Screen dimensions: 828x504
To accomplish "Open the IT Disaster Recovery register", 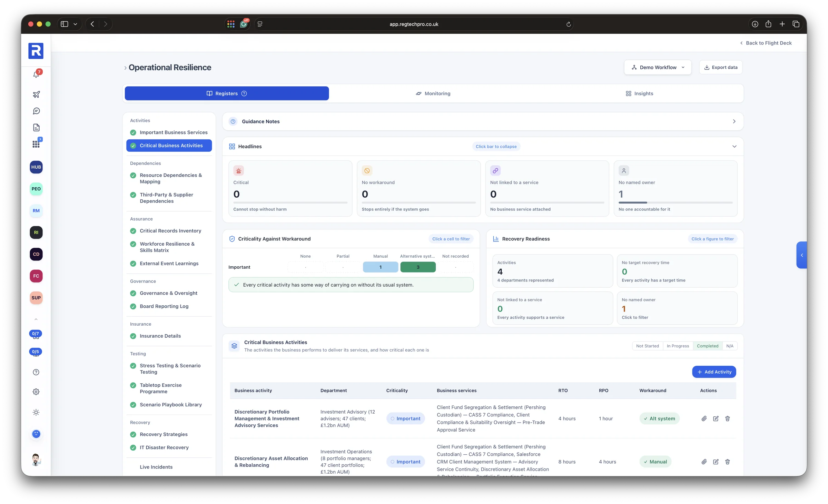I will pos(169,447).
